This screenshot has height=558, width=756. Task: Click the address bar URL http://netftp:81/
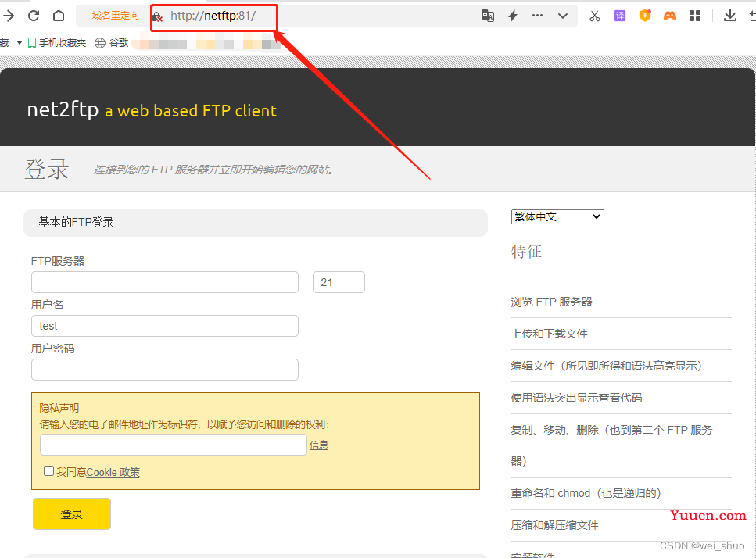point(213,16)
